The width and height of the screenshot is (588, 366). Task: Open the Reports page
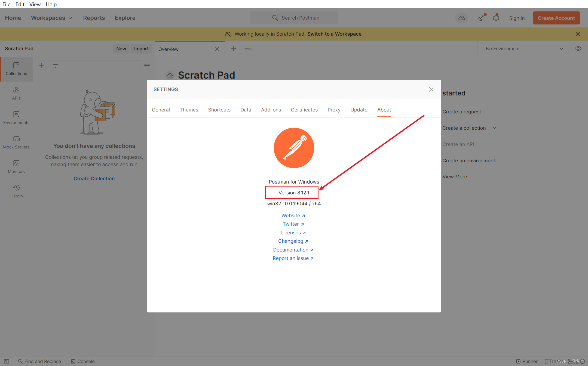tap(94, 18)
